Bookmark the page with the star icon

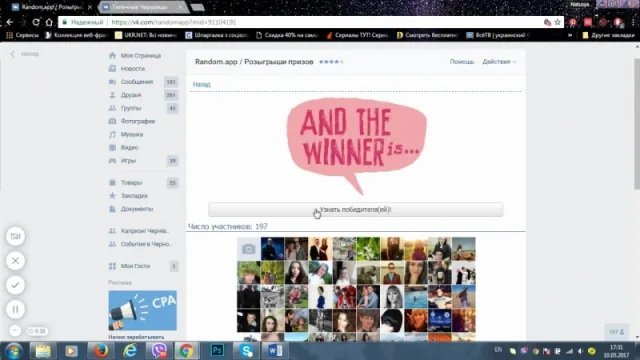(558, 22)
